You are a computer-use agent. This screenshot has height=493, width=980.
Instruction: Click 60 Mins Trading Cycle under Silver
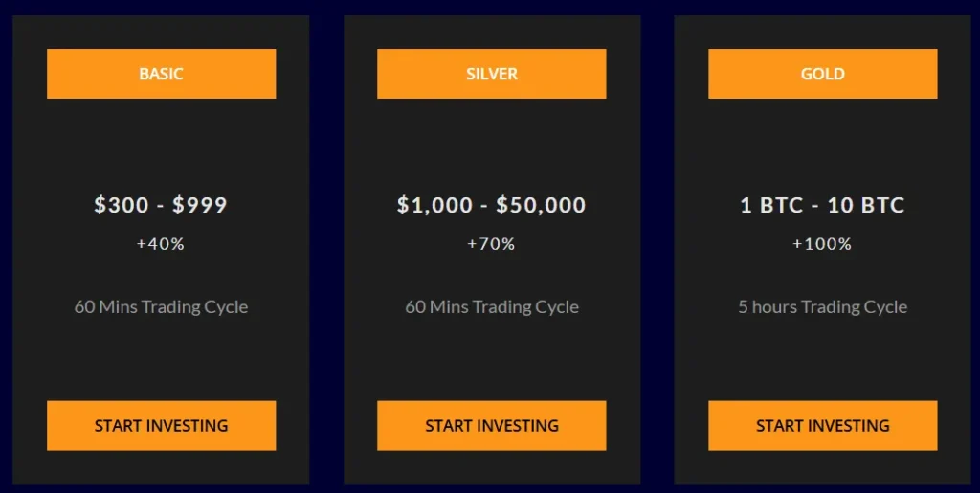[x=492, y=307]
